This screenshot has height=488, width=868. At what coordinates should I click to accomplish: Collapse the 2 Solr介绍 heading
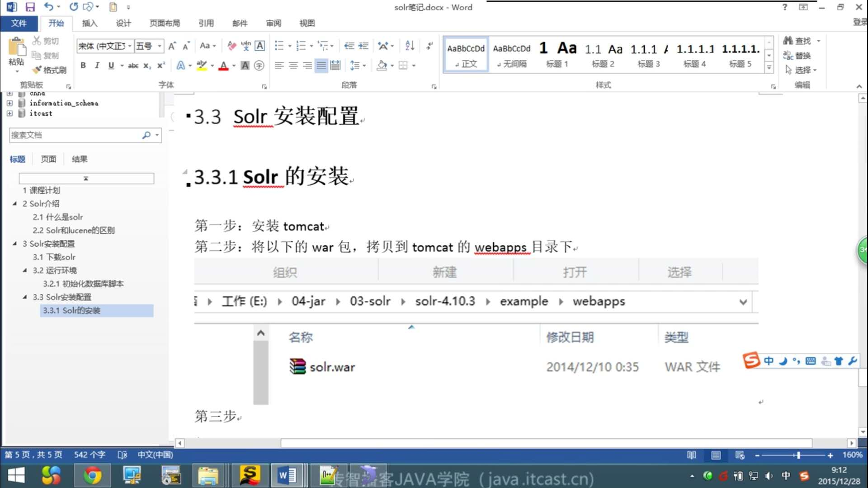click(14, 204)
